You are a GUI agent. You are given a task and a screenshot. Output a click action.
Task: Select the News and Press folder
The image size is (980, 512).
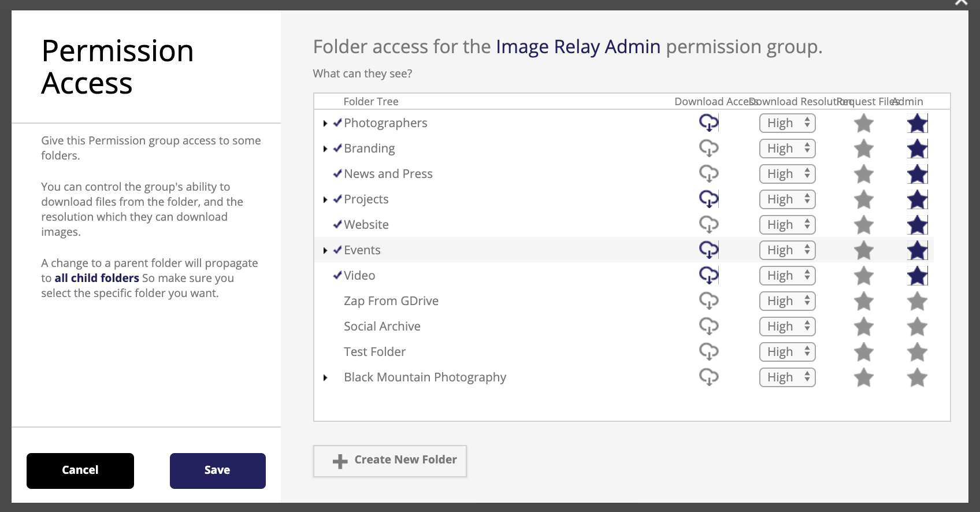(x=388, y=174)
